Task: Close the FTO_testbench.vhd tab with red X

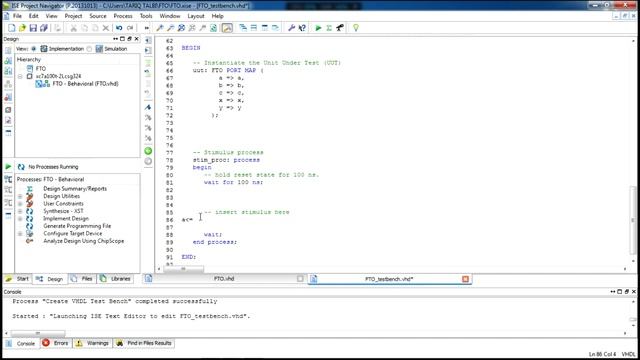Action: point(465,279)
